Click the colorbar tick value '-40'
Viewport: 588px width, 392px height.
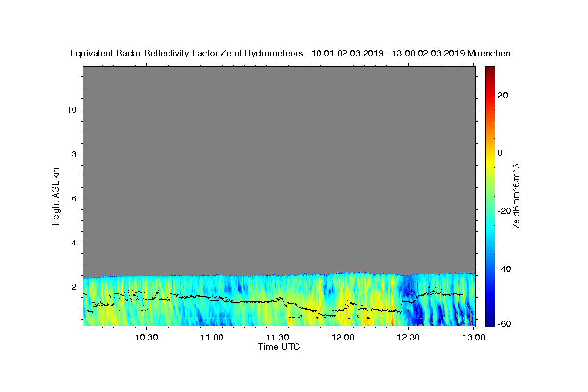point(505,269)
